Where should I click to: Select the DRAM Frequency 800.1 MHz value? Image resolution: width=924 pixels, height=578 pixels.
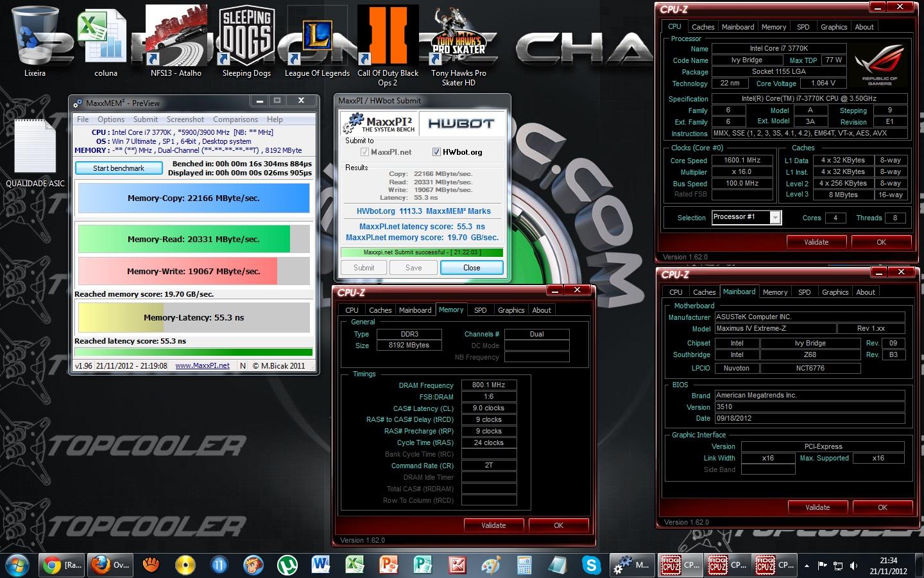[x=489, y=385]
